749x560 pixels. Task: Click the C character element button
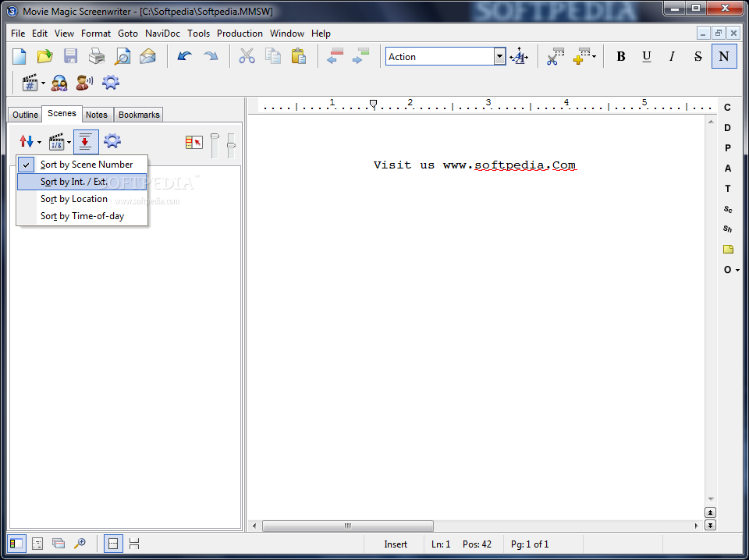(x=727, y=108)
